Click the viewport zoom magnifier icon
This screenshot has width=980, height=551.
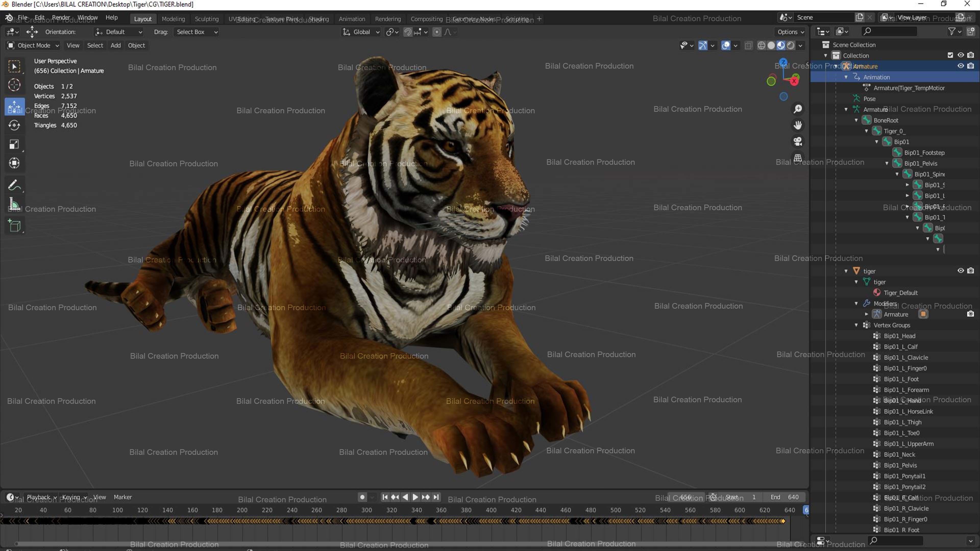point(798,109)
